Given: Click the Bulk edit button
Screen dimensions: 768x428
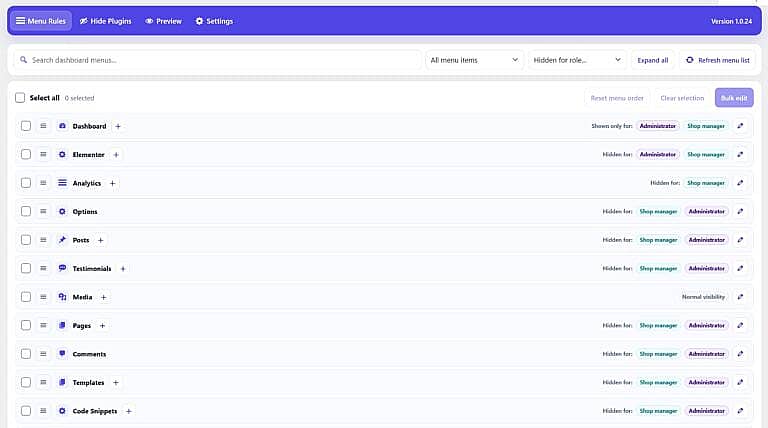Looking at the screenshot, I should coord(734,98).
